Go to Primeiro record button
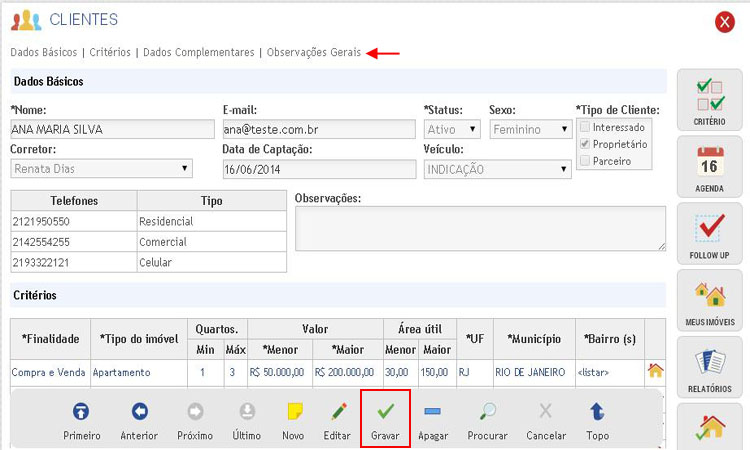 coord(81,412)
